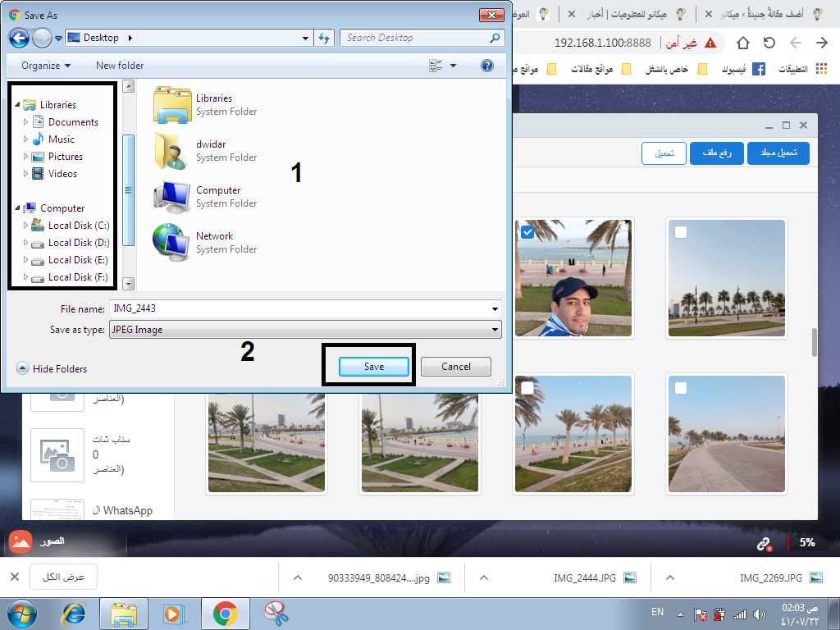Click New folder in the toolbar
Viewport: 840px width, 630px height.
click(x=120, y=66)
